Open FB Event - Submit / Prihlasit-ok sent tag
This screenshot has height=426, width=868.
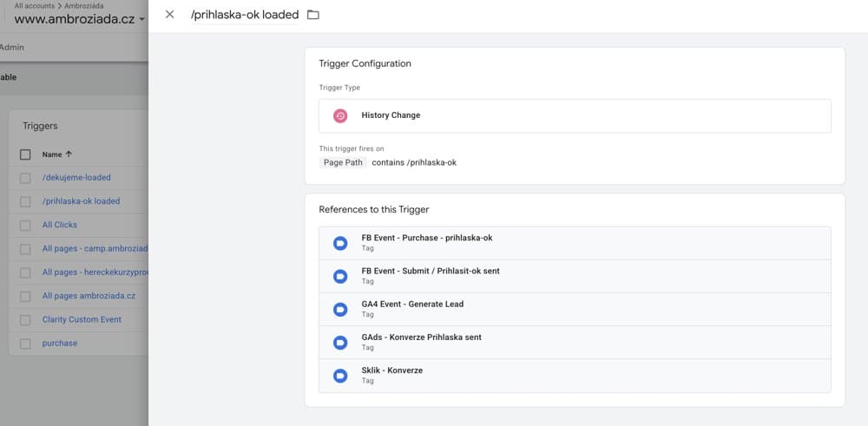point(575,277)
